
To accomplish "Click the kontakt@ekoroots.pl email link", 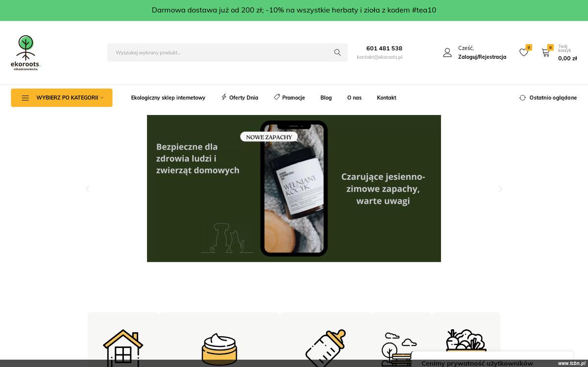I will coord(380,57).
